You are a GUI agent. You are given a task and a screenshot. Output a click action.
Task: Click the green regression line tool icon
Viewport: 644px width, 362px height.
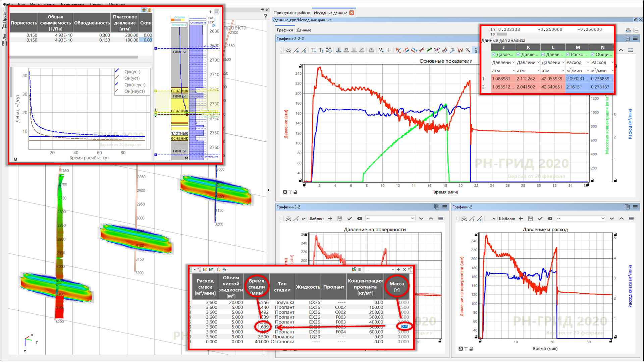pos(429,50)
